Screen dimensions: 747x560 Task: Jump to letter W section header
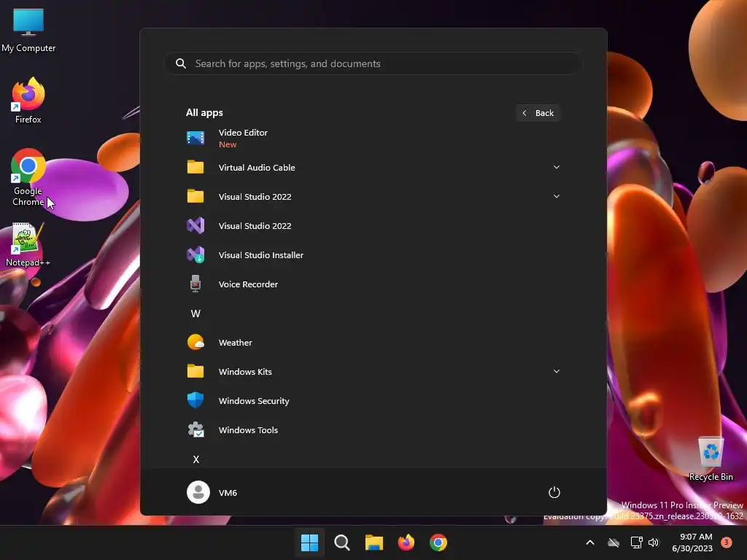coord(196,314)
